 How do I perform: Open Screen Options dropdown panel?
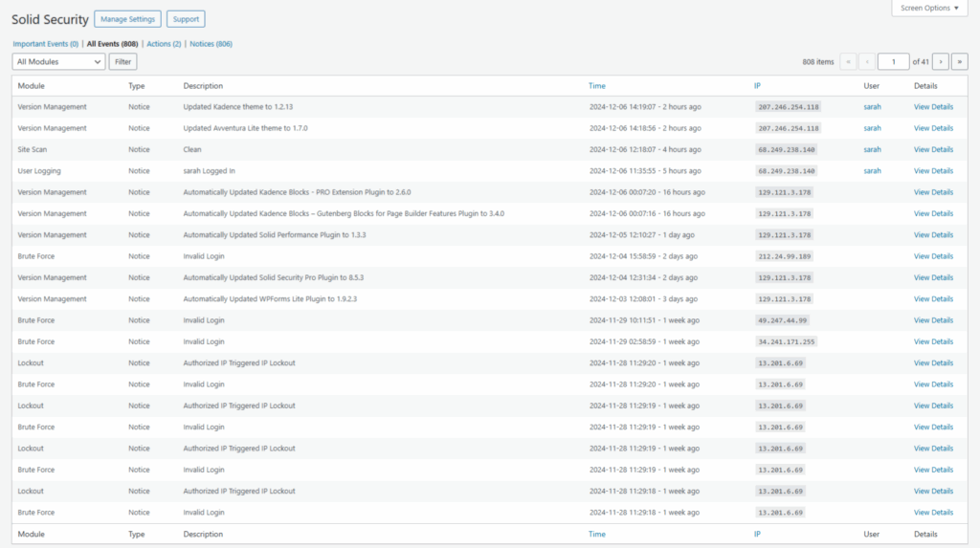pos(928,9)
